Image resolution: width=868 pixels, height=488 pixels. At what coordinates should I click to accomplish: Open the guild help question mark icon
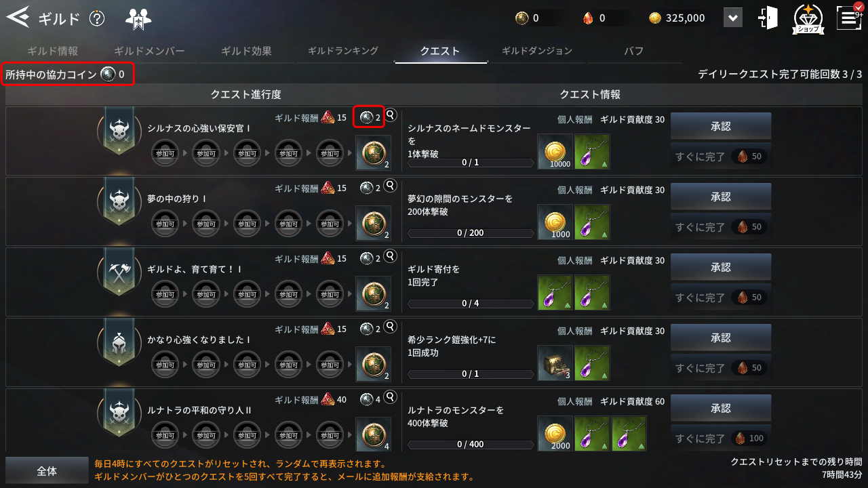[97, 18]
